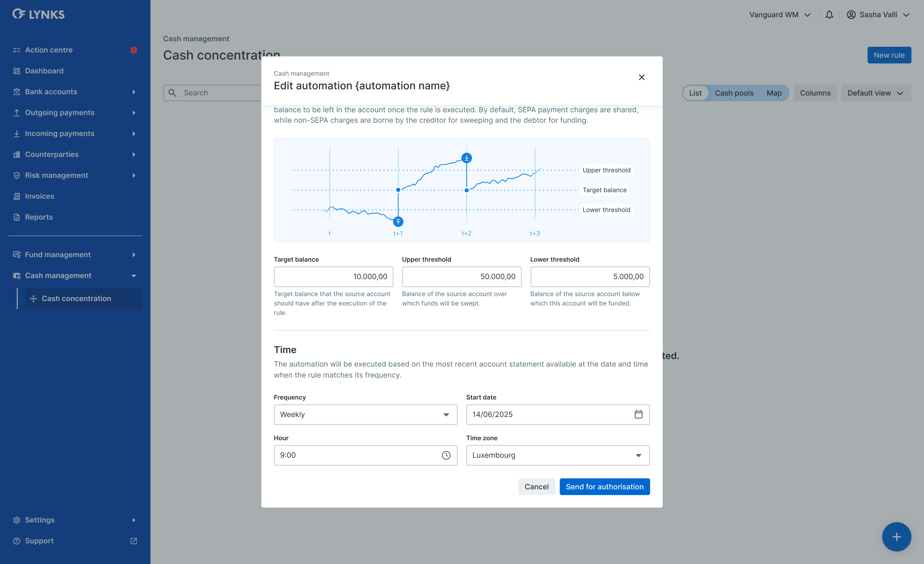This screenshot has width=924, height=564.
Task: Expand Bank accounts in the sidebar
Action: (x=75, y=92)
